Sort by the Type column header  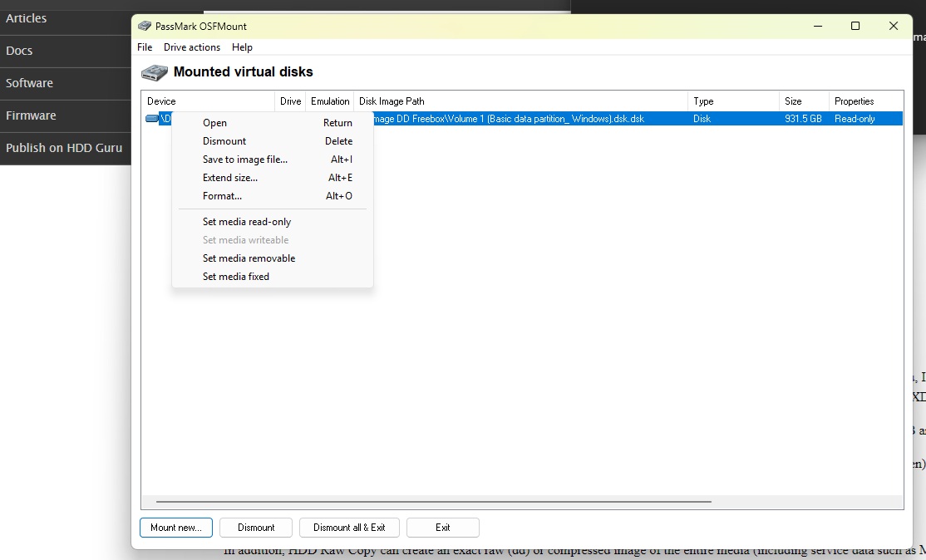point(733,101)
